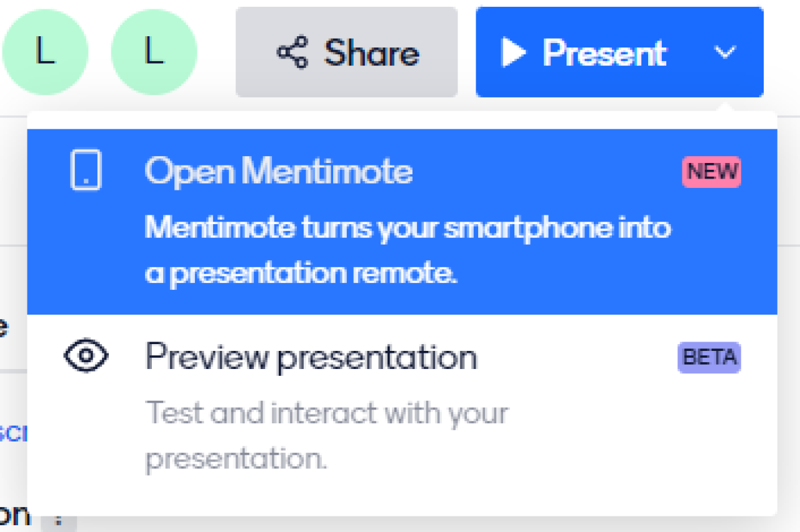
Task: Click the eye icon for preview
Action: (x=86, y=356)
